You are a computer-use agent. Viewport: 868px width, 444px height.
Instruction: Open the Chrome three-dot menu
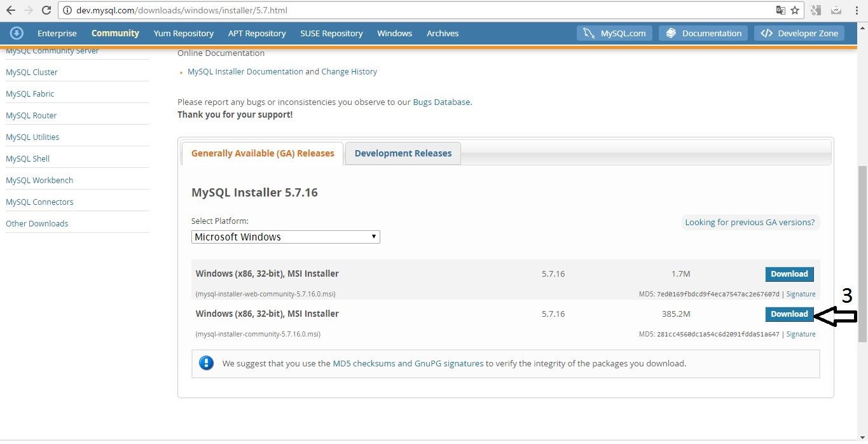click(856, 10)
